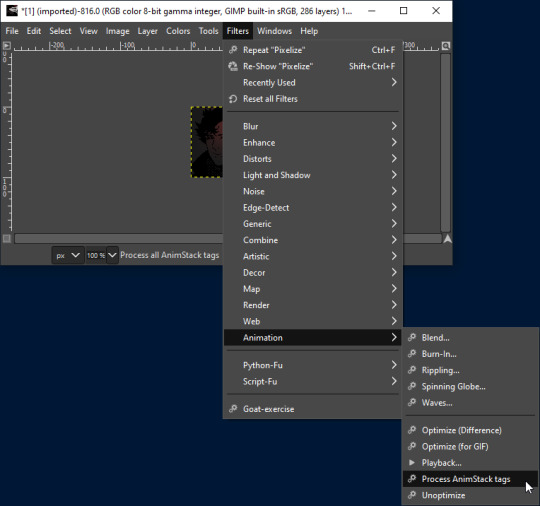Click the Unoptimize plug-in icon
The width and height of the screenshot is (540, 506).
click(x=412, y=495)
